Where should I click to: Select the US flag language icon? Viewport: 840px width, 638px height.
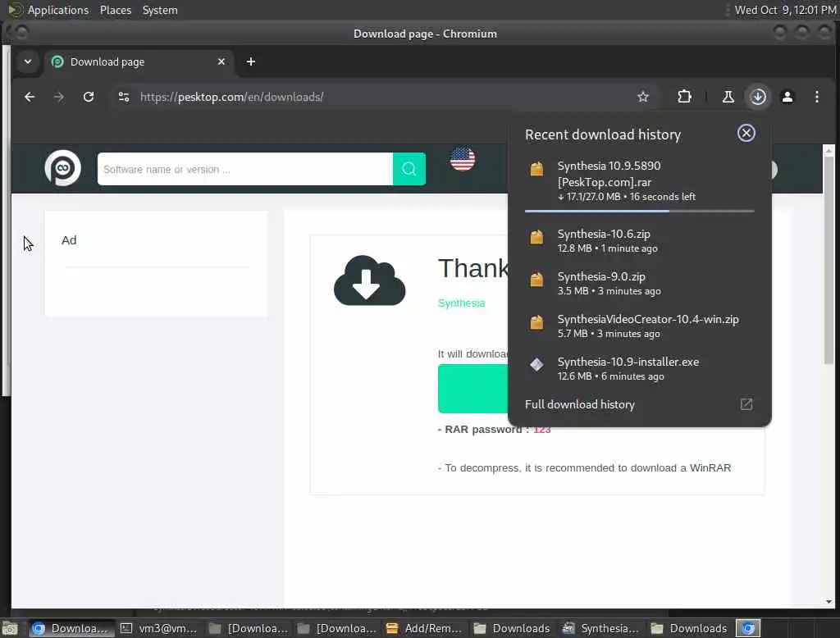click(x=463, y=159)
